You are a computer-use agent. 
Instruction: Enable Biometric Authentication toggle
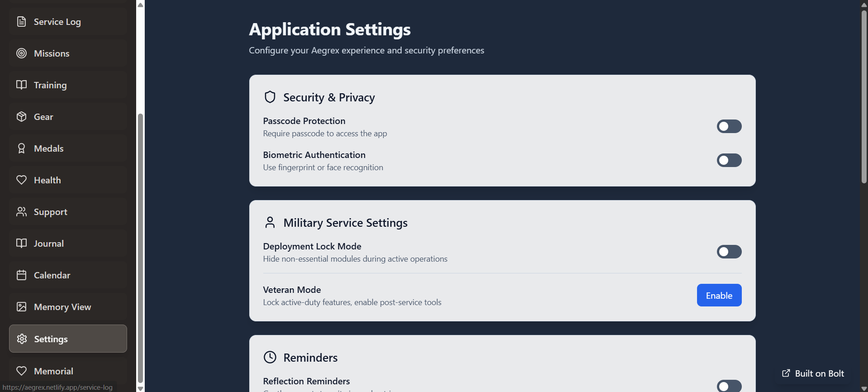tap(729, 160)
